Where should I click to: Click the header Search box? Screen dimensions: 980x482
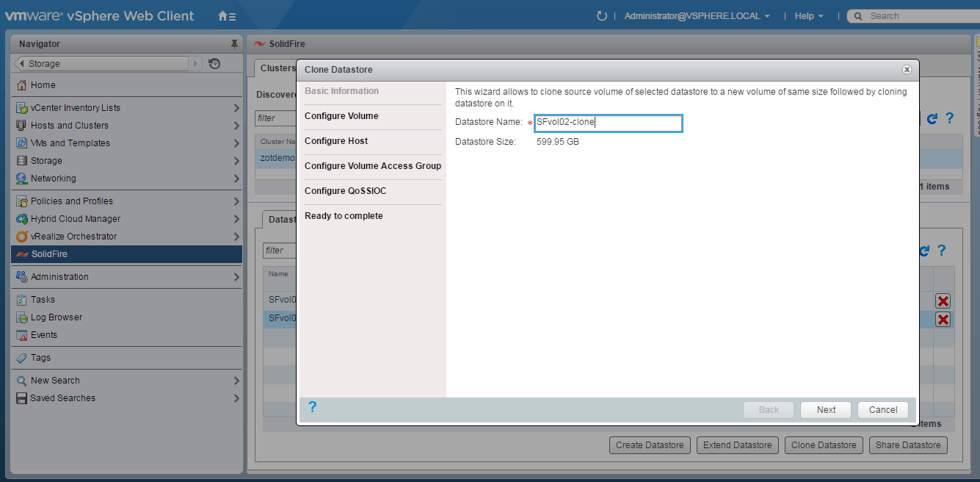[914, 15]
